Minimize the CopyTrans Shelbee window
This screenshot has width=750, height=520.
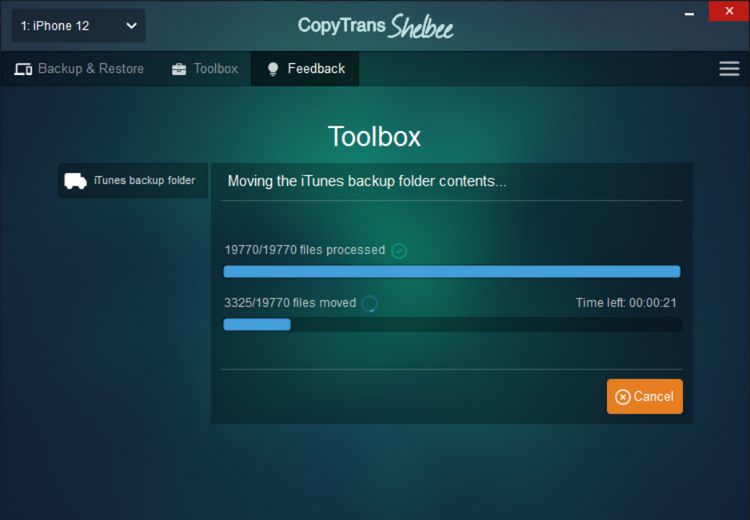point(689,14)
